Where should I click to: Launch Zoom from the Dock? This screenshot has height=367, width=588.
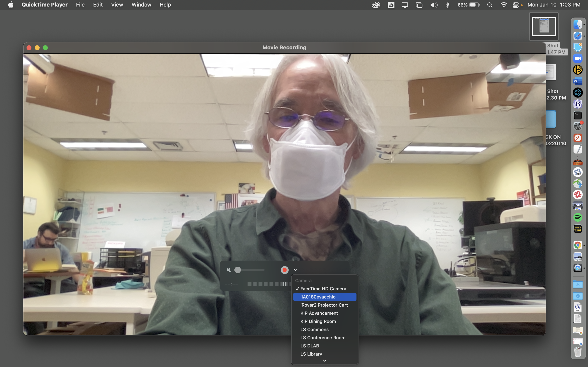(578, 59)
